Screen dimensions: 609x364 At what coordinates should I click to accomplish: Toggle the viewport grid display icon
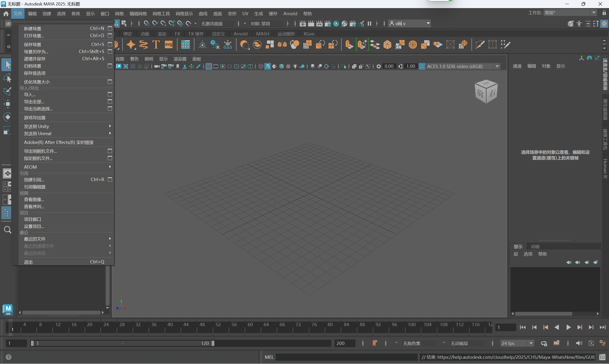[209, 66]
